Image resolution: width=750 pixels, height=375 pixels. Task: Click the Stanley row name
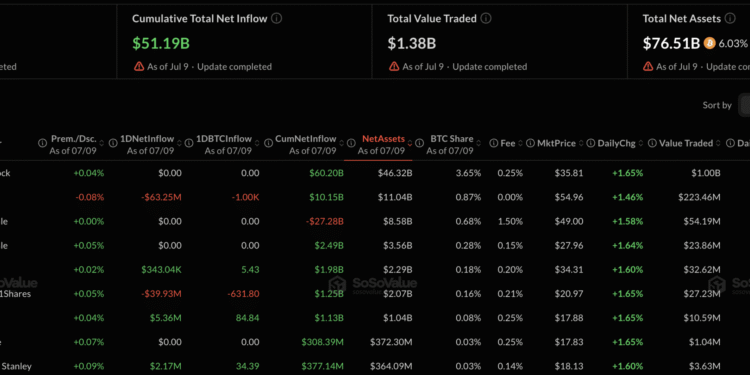(x=16, y=366)
